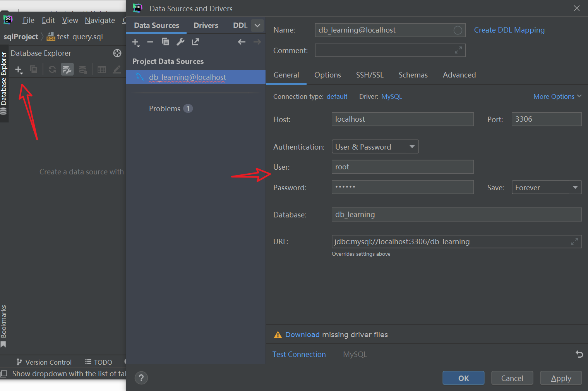Open the View menu
The image size is (588, 391).
point(70,21)
